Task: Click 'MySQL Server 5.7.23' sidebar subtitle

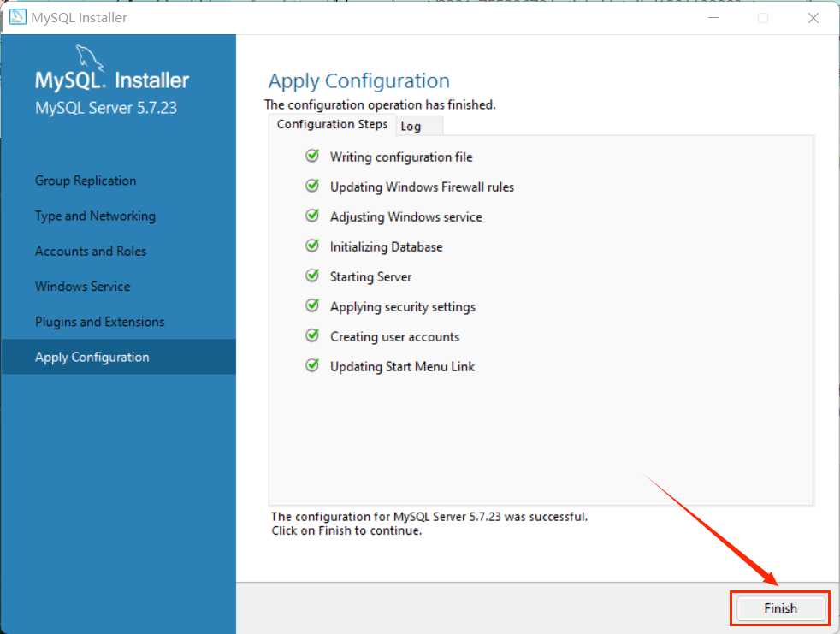Action: (106, 108)
